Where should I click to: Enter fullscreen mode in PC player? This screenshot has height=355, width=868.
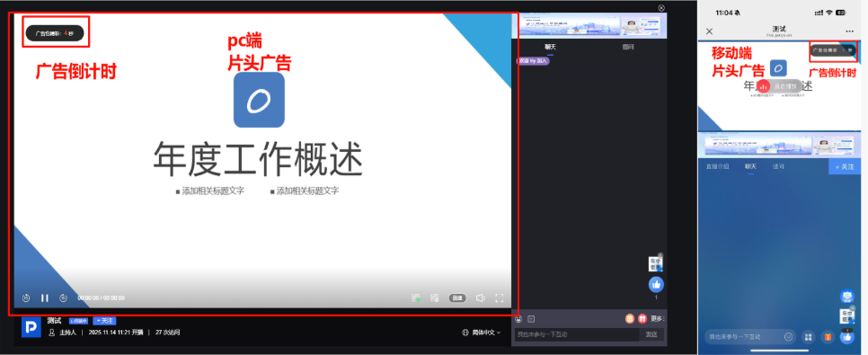500,298
